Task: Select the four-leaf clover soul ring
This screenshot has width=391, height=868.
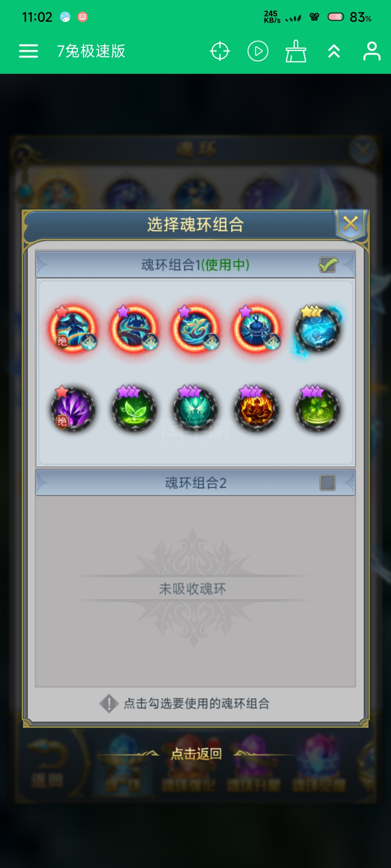Action: click(317, 409)
